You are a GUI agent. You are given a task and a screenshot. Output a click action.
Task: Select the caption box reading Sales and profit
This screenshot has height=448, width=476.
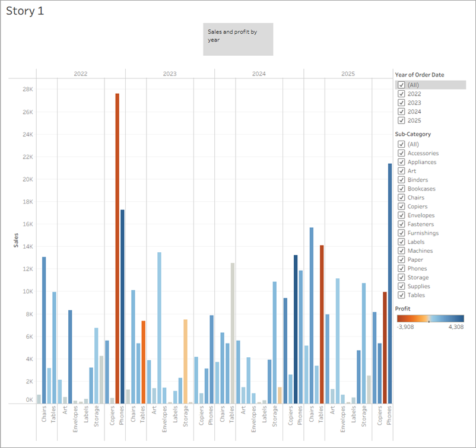point(237,39)
